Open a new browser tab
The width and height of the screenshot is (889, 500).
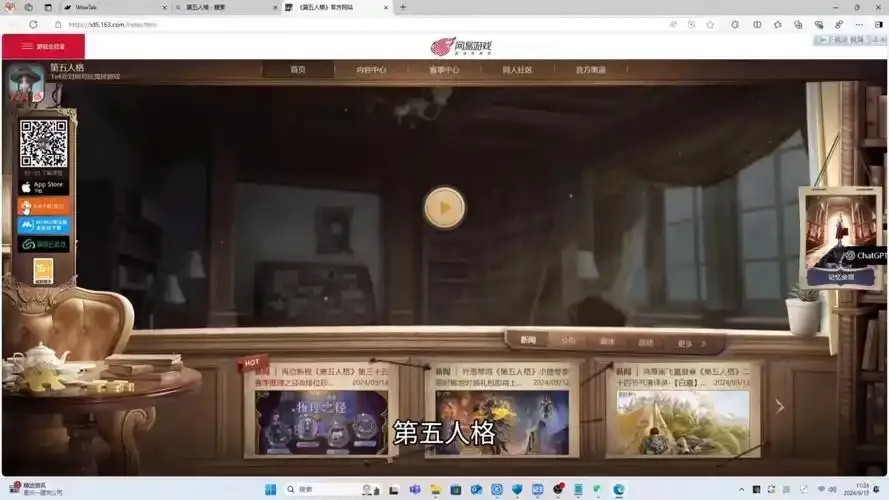coord(403,7)
